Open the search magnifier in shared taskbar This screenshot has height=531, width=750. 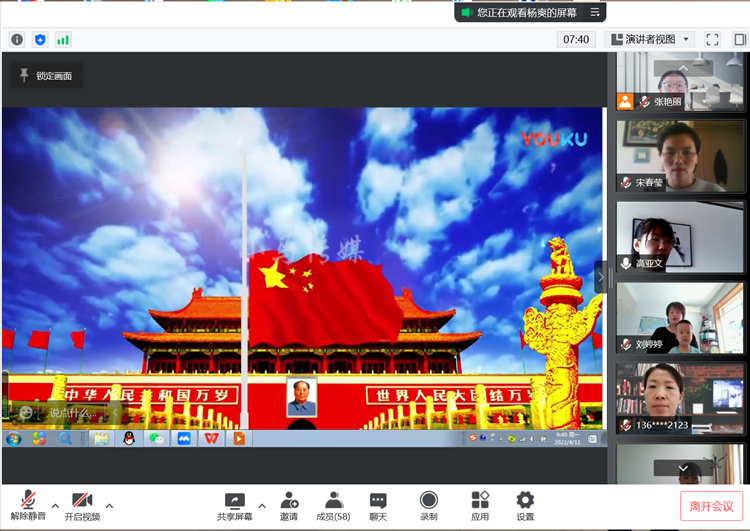point(66,438)
